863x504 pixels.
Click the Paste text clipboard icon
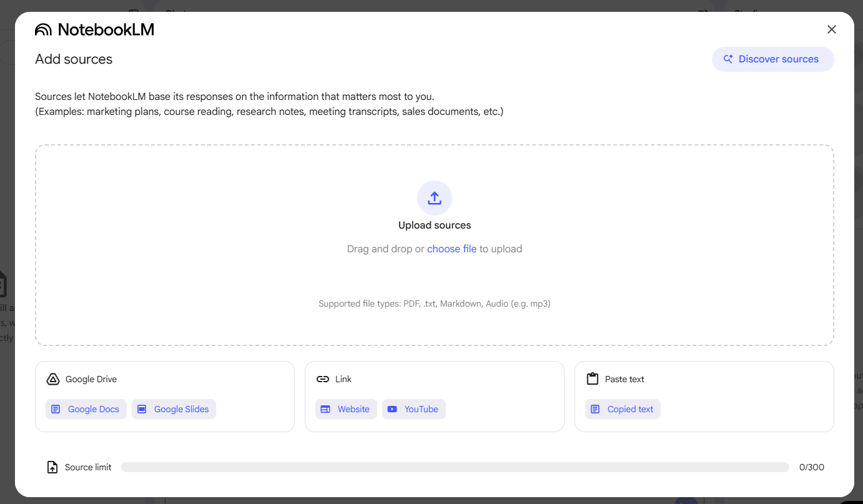coord(593,379)
